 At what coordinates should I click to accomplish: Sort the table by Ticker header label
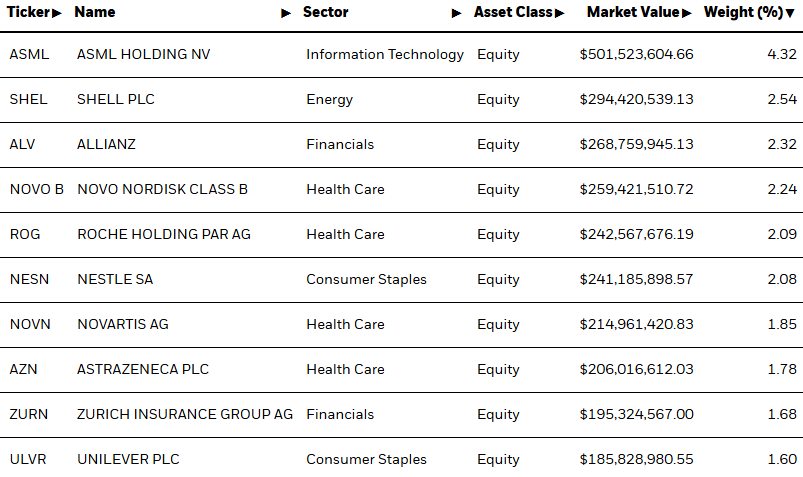coord(28,13)
